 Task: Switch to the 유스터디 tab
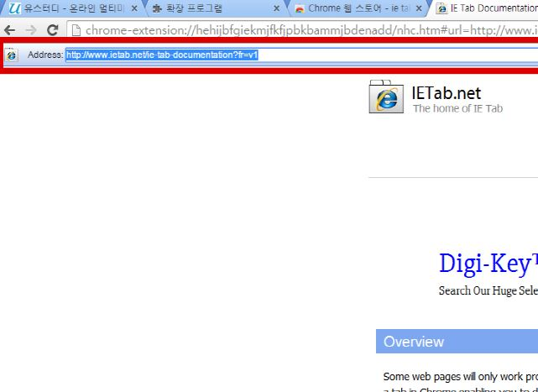76,8
